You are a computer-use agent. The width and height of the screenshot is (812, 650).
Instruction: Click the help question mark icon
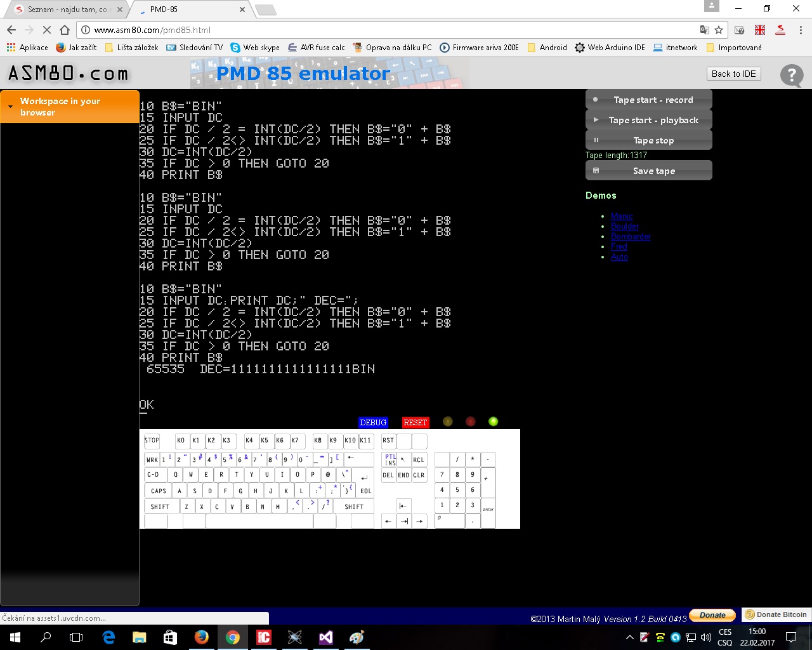[791, 76]
